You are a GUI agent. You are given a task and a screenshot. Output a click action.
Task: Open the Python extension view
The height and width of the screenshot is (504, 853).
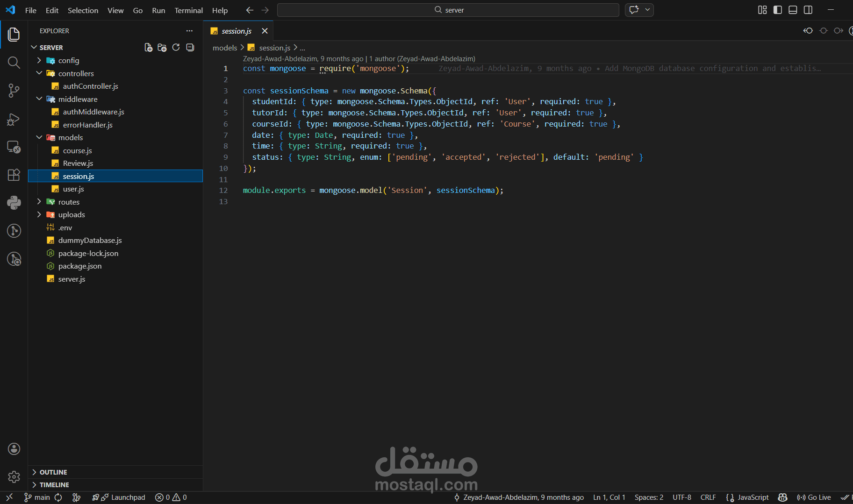point(14,203)
